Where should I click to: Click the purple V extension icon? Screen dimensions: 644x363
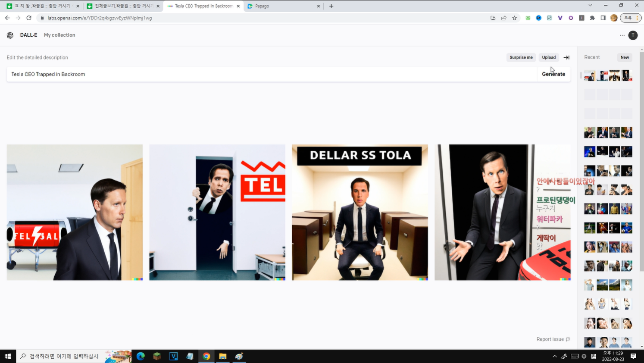[x=560, y=18]
